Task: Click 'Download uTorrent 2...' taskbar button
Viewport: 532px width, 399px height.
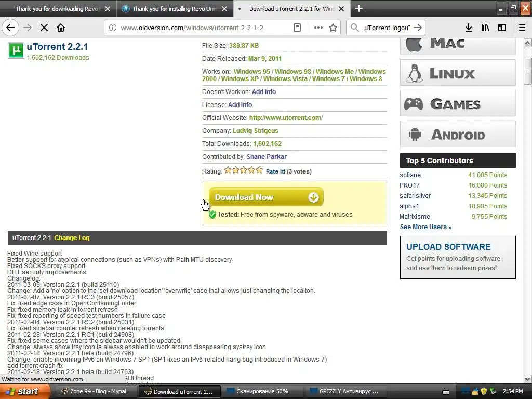Action: [x=180, y=392]
